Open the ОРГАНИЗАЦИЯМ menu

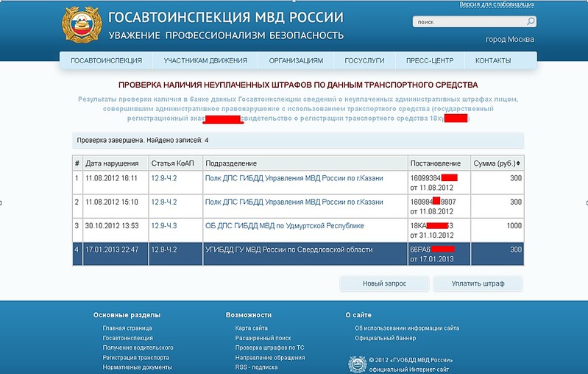click(296, 60)
